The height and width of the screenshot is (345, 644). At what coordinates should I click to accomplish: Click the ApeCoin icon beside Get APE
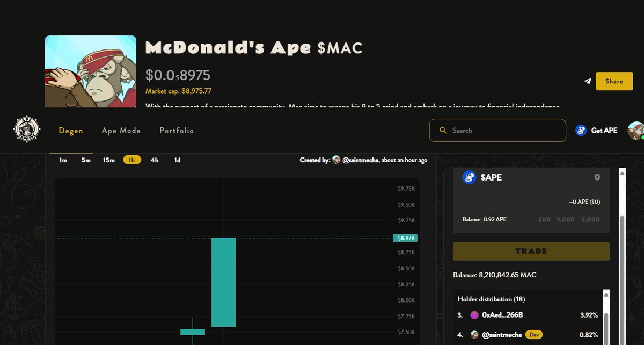581,130
